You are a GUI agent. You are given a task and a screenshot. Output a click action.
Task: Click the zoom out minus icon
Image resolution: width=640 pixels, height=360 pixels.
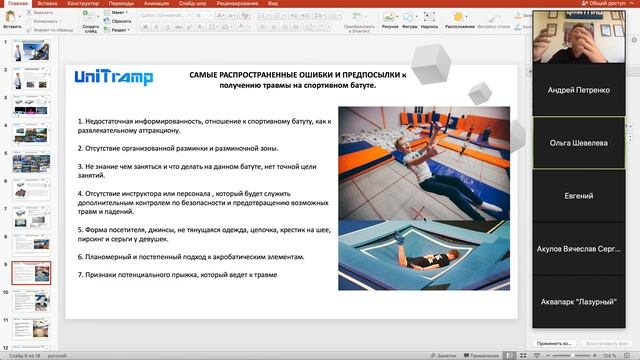click(x=548, y=356)
